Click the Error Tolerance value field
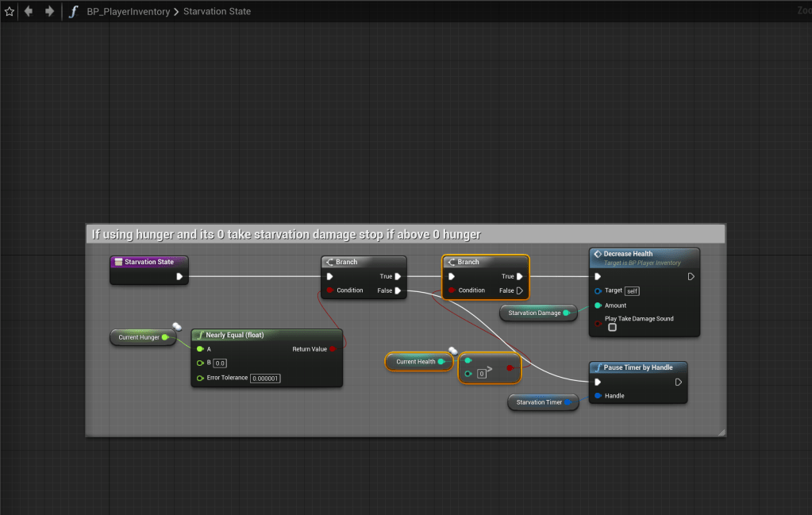 (x=265, y=378)
